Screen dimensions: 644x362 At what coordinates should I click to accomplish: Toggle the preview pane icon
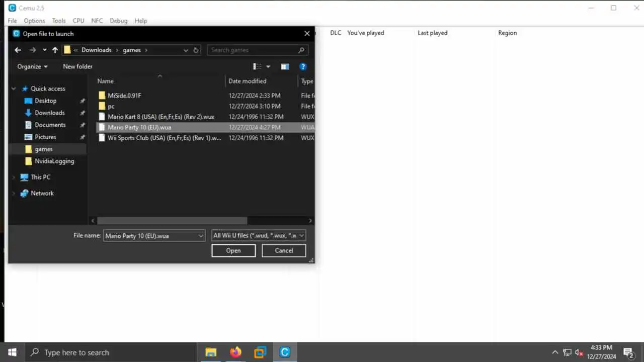(285, 66)
